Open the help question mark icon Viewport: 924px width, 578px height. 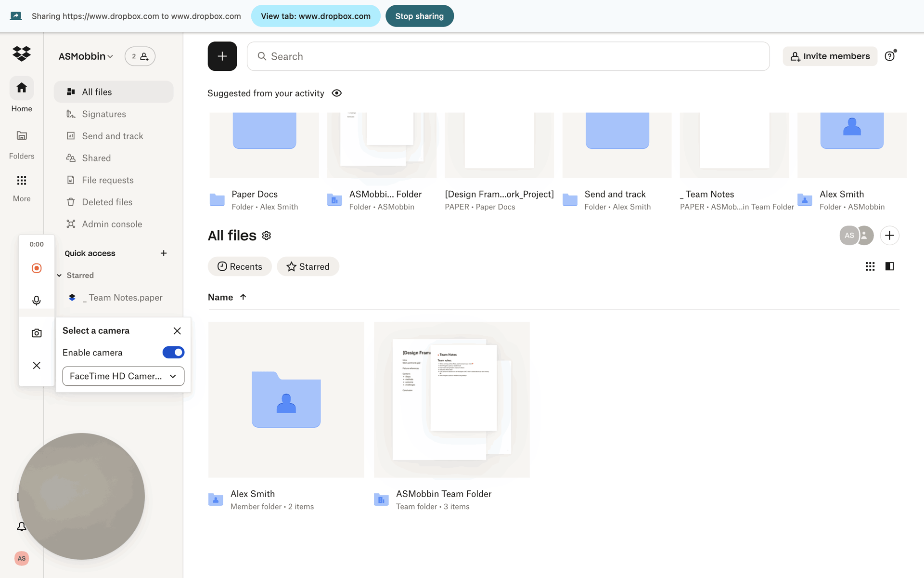click(x=890, y=56)
